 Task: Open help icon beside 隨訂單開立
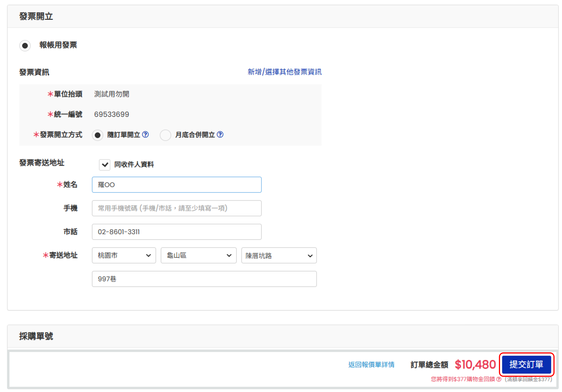coord(145,134)
